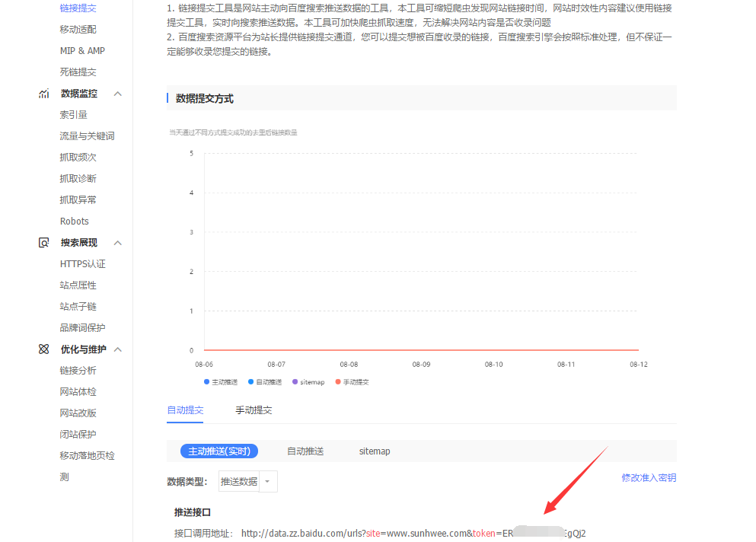Open 死链提交 in the sidebar
Screen dimensions: 756x542
[x=78, y=72]
